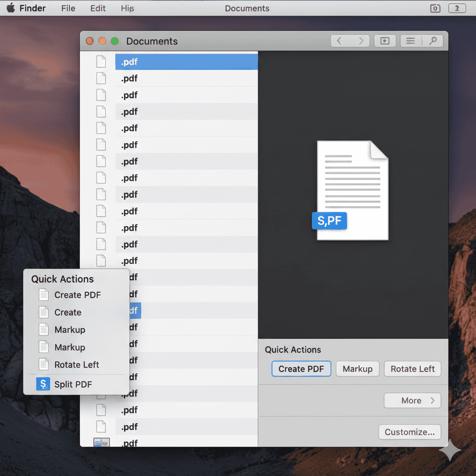Screen dimensions: 476x476
Task: Open the Edit menu
Action: (x=97, y=8)
